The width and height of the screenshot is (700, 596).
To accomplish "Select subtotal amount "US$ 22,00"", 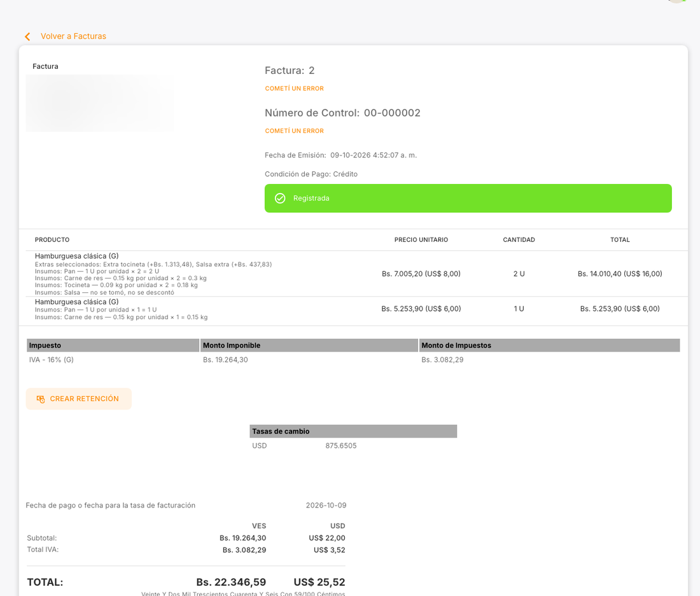I will [x=327, y=538].
